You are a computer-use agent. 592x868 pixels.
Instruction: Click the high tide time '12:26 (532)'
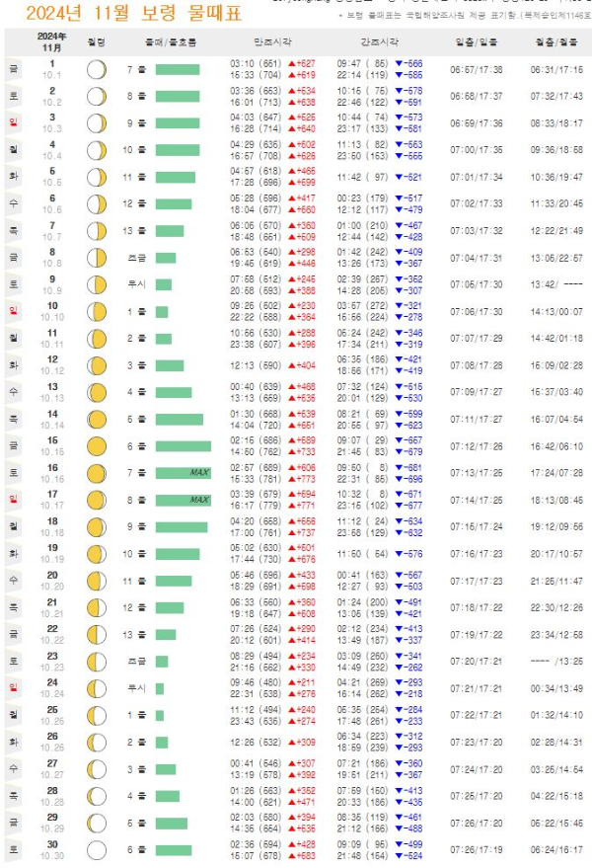(x=256, y=742)
